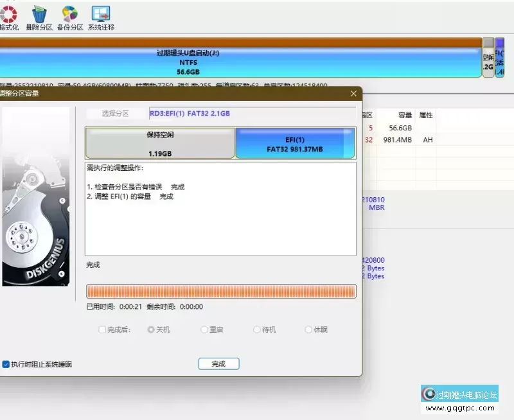The width and height of the screenshot is (514, 420).
Task: Uncheck 执行时阻止系统睡眠 option
Action: tap(6, 364)
